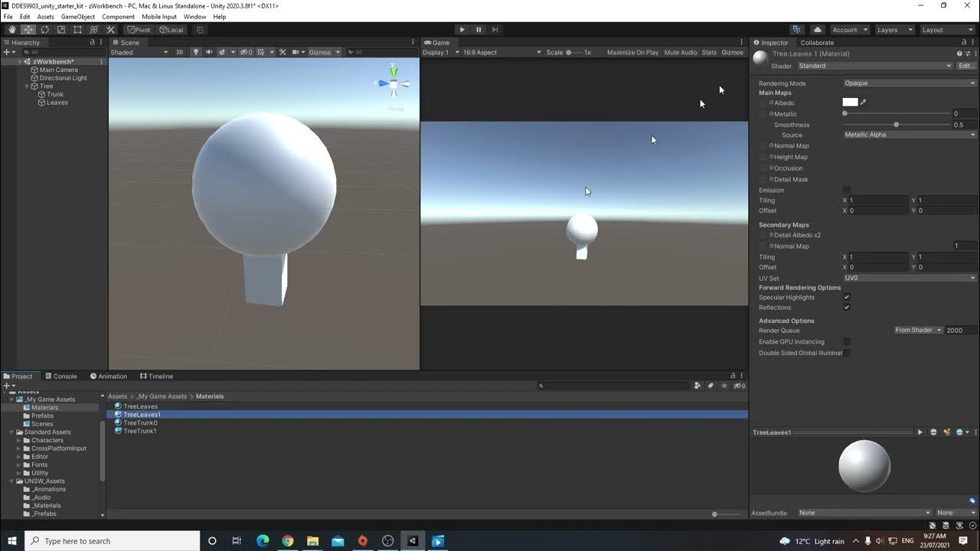
Task: Toggle Pivot handle position button
Action: [139, 30]
